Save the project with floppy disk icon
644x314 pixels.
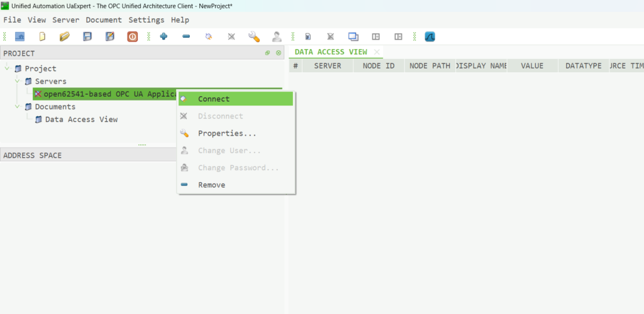[x=87, y=37]
